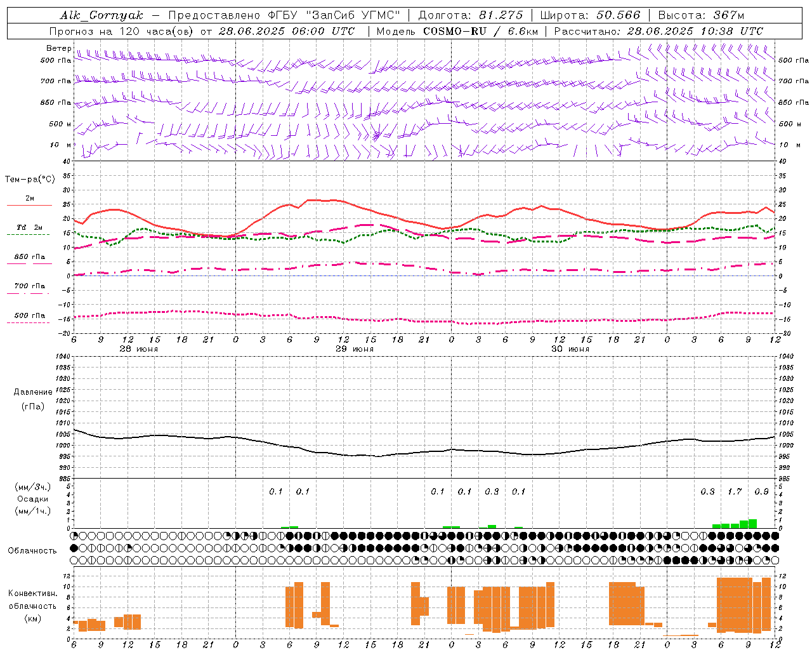Click the left 500 м wind level label
Viewport: 812px width, 650px height.
point(60,124)
